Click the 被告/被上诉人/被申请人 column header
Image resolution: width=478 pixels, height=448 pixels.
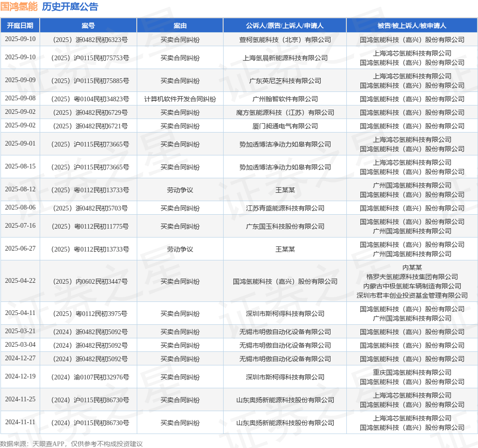[x=412, y=26]
